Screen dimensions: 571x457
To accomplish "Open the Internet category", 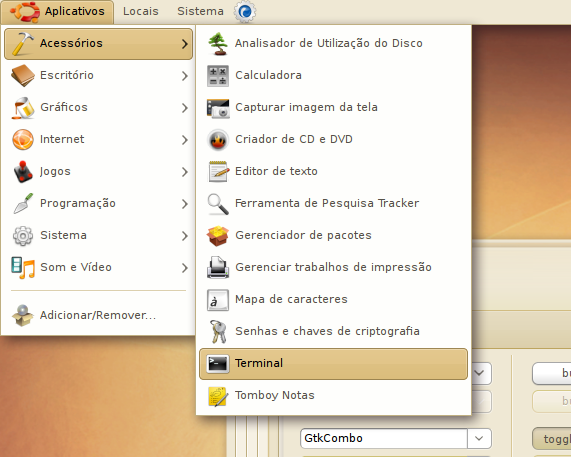I will coord(98,139).
